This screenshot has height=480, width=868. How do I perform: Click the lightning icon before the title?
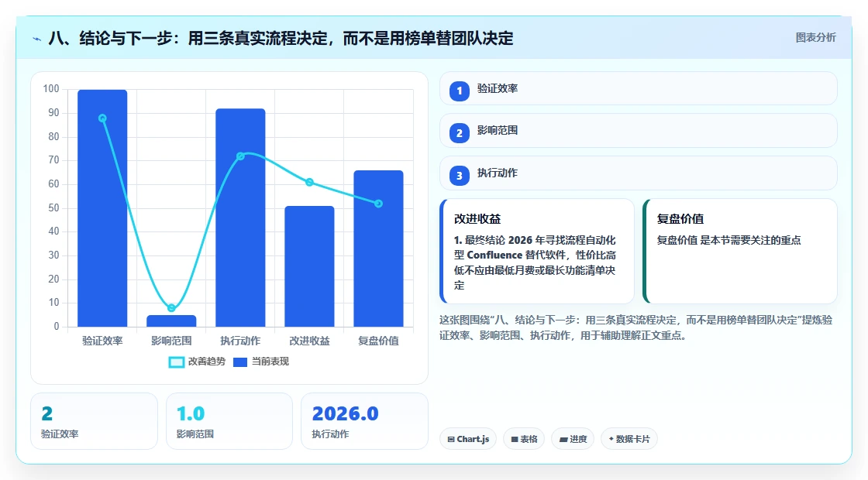pos(37,39)
